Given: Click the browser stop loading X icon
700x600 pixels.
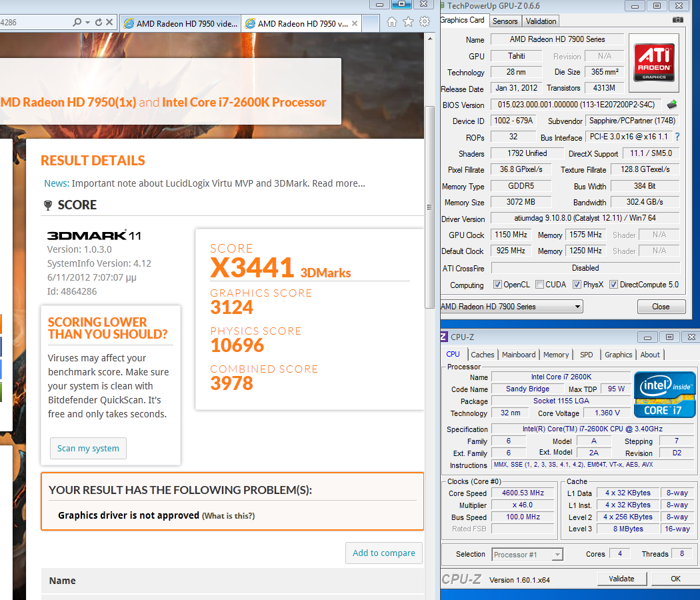Looking at the screenshot, I should pyautogui.click(x=109, y=22).
